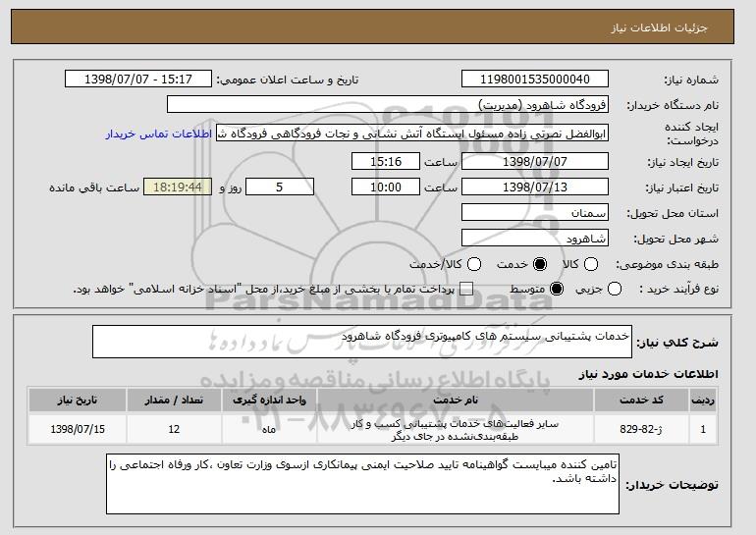The height and width of the screenshot is (535, 756).
Task: Click the buyer organization name field
Action: pyautogui.click(x=388, y=105)
